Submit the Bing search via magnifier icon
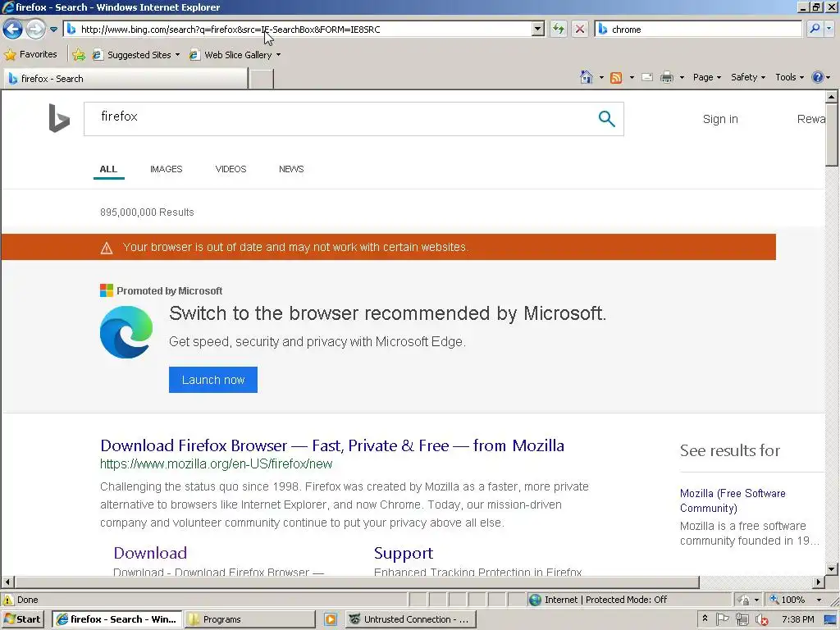The height and width of the screenshot is (630, 840). [606, 118]
